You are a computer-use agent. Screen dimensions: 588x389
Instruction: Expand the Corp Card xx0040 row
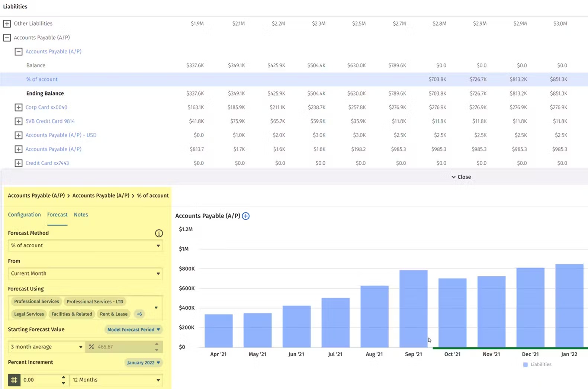(18, 107)
